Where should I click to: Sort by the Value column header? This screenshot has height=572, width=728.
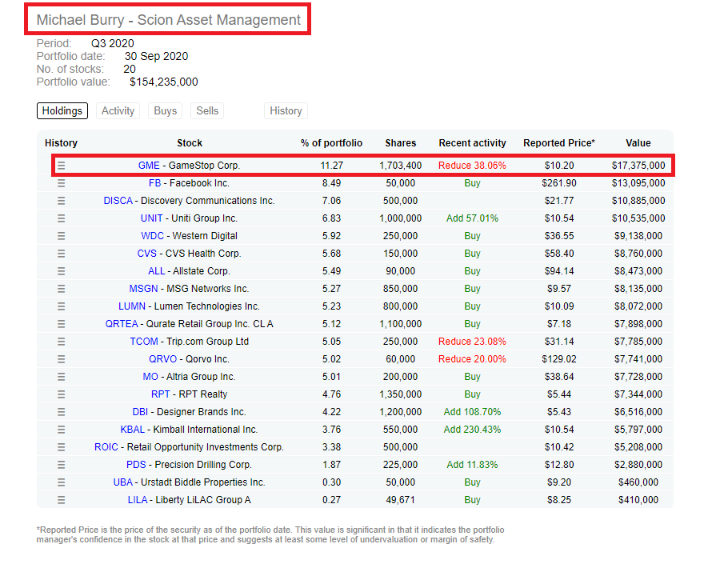638,143
